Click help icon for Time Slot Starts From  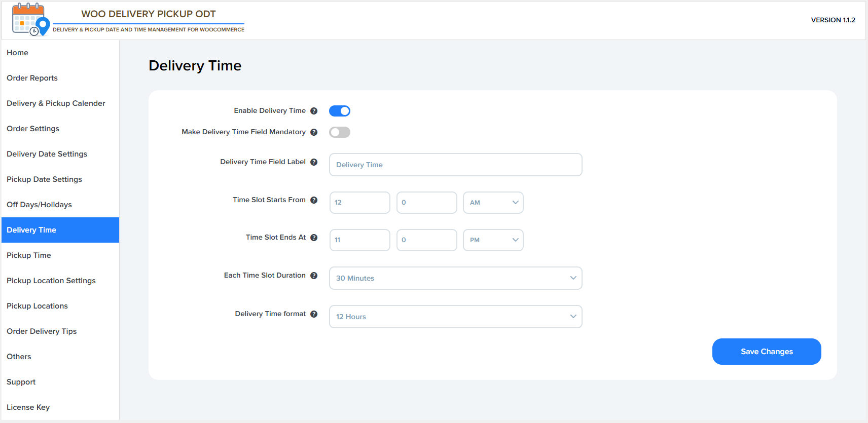(314, 200)
